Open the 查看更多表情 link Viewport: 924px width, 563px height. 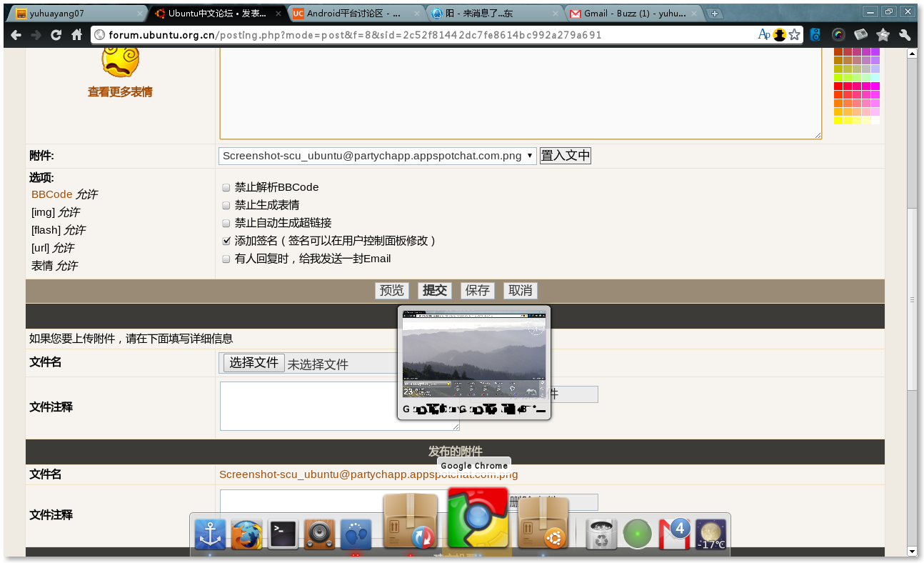(x=120, y=92)
